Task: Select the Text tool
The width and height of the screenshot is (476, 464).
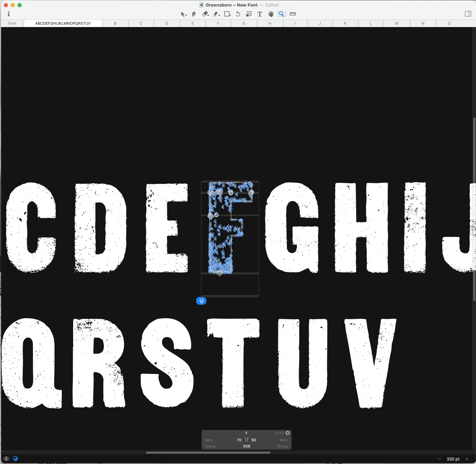Action: 260,14
